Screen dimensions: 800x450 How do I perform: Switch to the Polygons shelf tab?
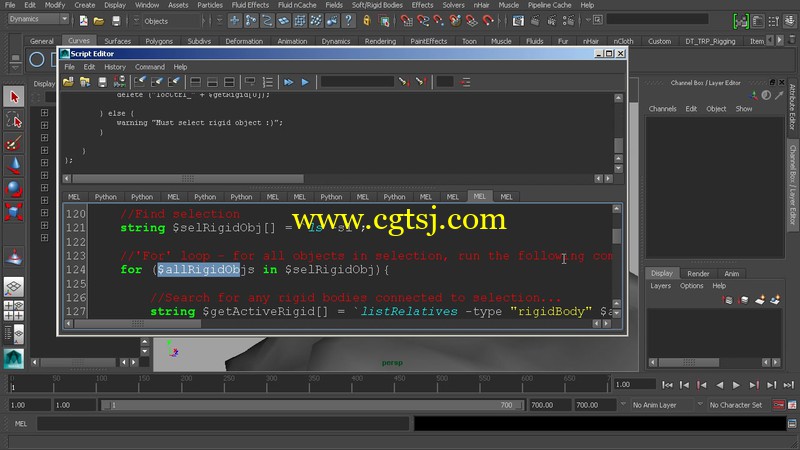[159, 41]
